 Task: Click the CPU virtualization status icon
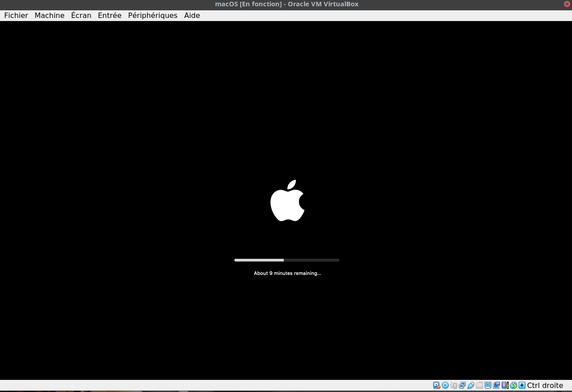coord(505,385)
